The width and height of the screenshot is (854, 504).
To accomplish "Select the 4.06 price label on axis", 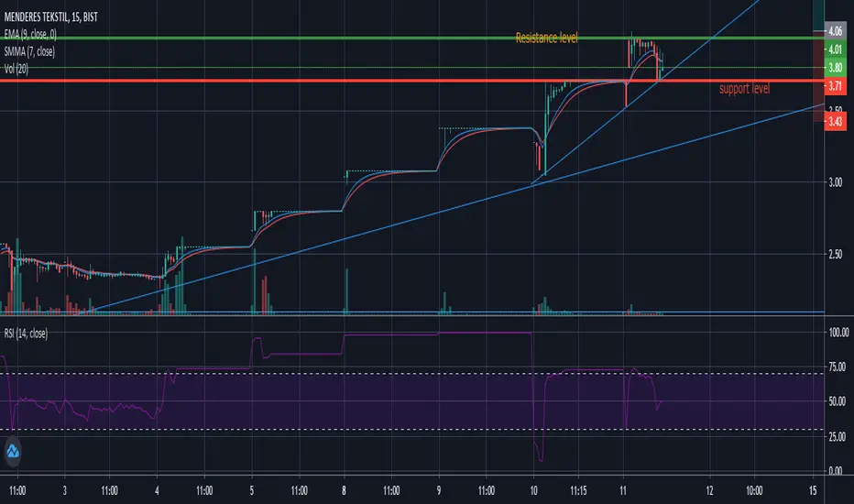I will [835, 31].
